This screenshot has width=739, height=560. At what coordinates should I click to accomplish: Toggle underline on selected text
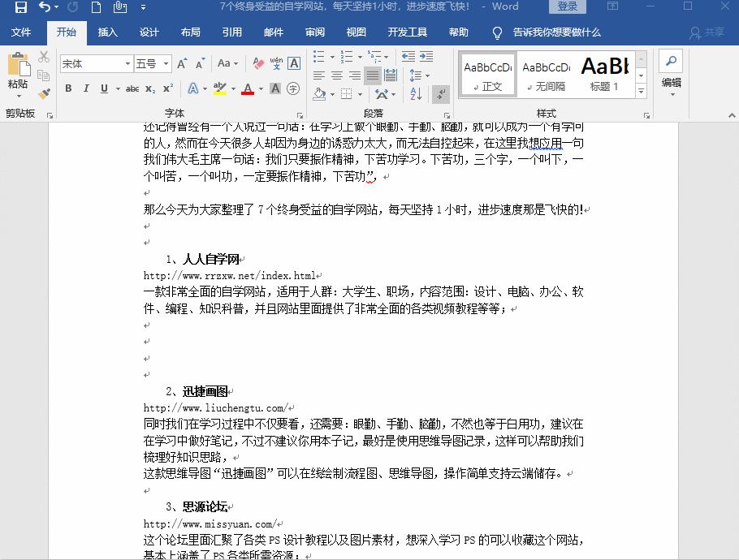(x=105, y=89)
